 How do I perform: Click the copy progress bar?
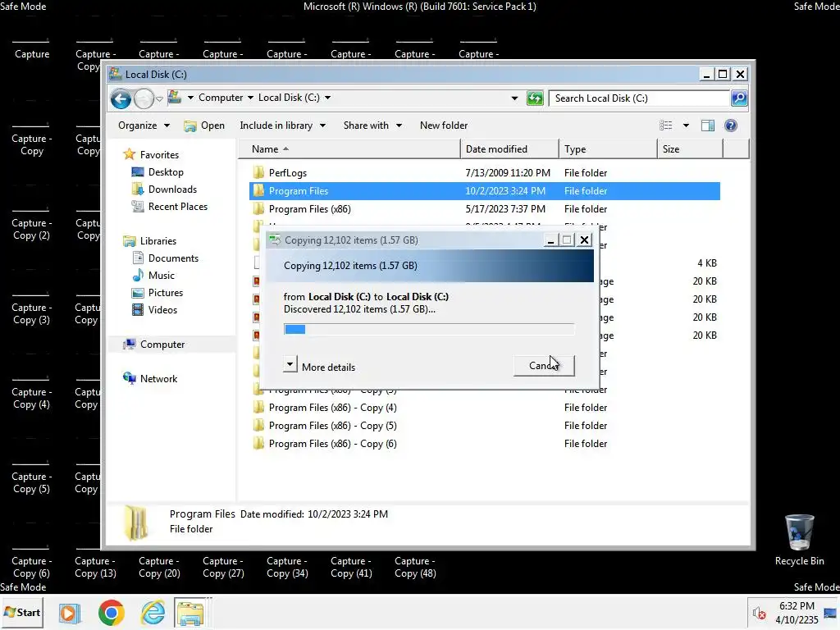coord(428,329)
